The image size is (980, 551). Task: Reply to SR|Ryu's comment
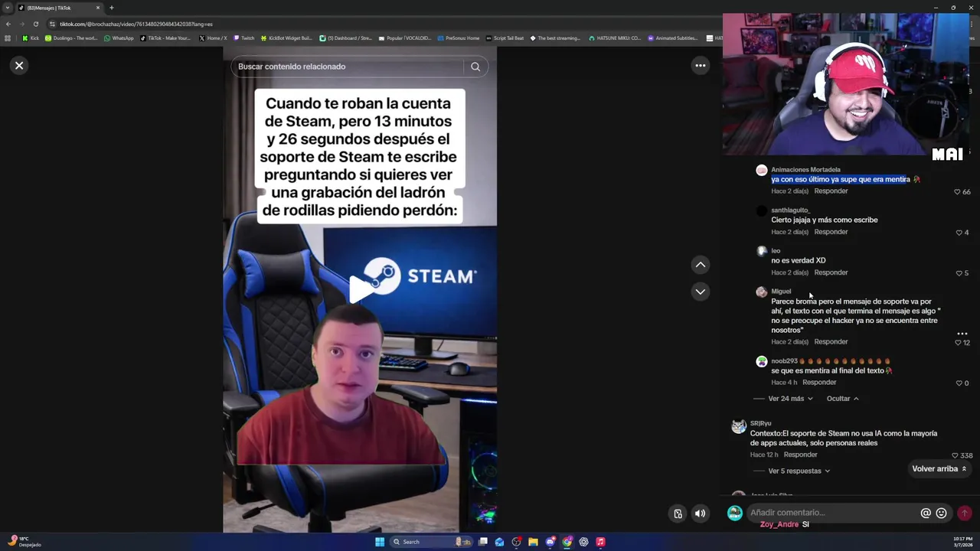pyautogui.click(x=800, y=455)
